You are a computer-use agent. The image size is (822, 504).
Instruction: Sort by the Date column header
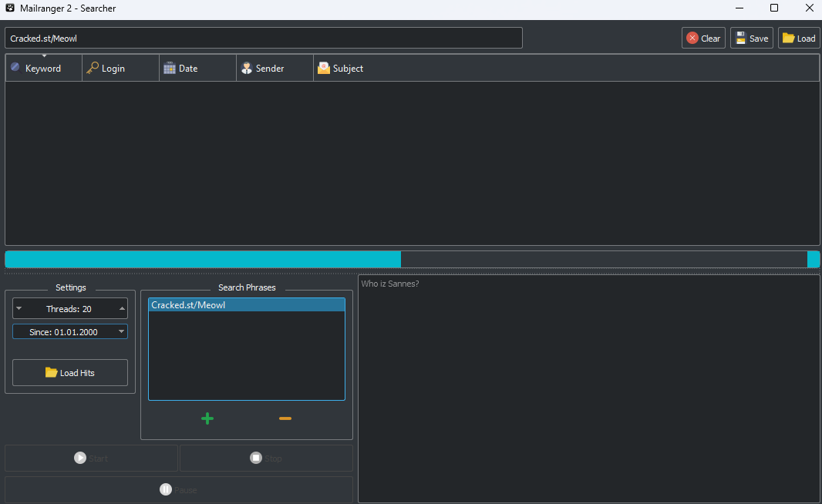coord(197,68)
